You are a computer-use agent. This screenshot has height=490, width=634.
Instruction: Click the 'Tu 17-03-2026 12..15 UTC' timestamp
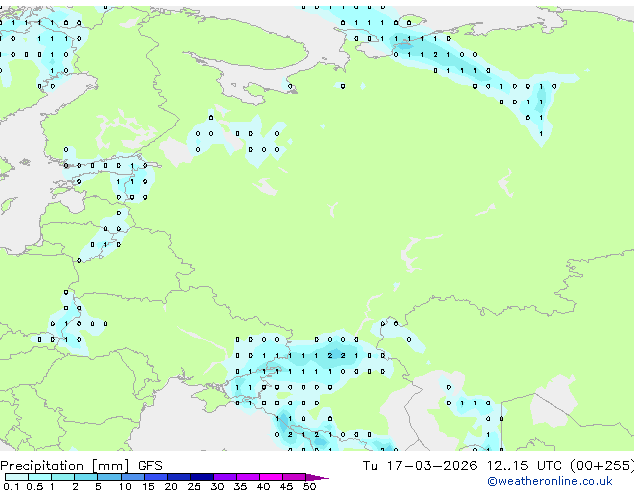click(x=462, y=465)
